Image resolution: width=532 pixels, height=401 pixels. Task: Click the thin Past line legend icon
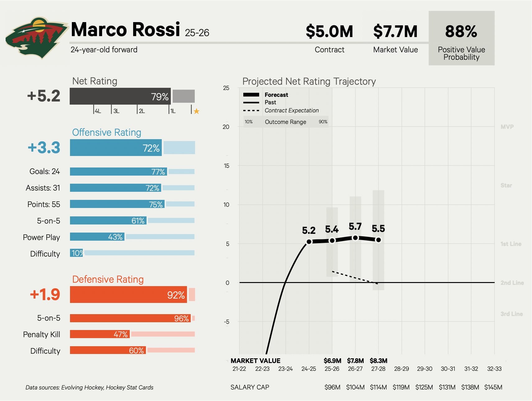click(251, 102)
